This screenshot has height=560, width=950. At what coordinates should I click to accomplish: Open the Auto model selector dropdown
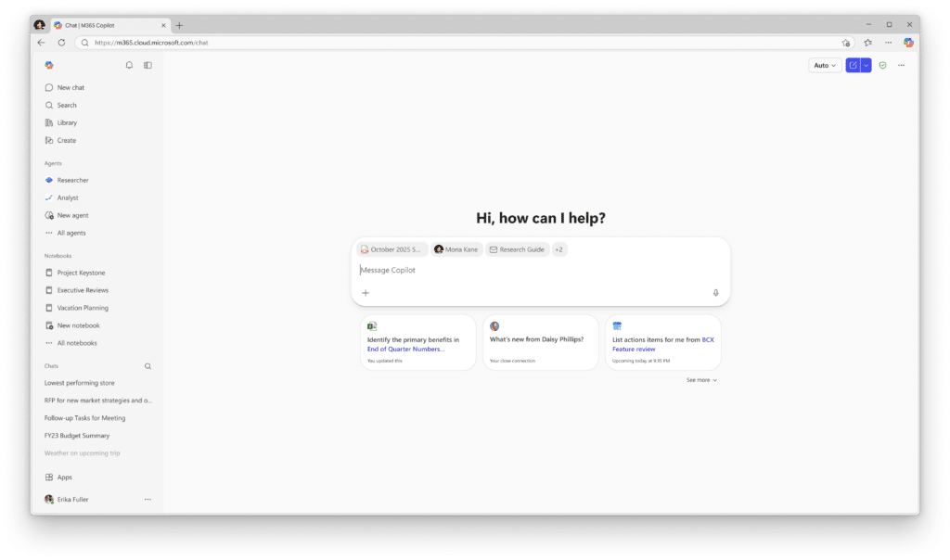coord(825,65)
